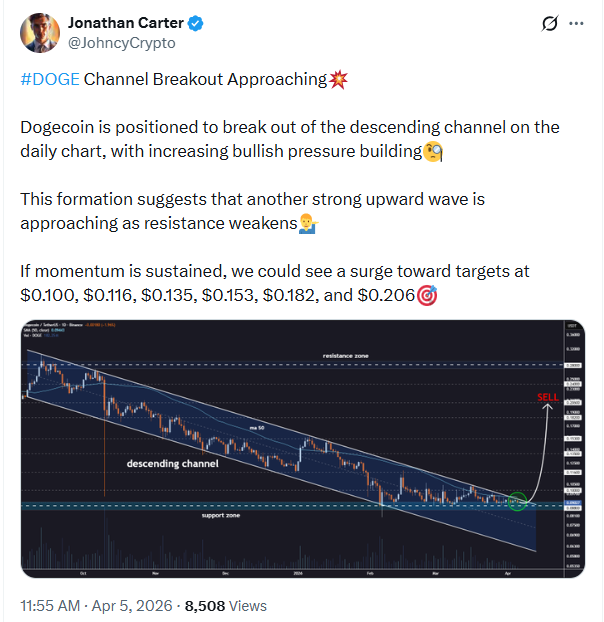The width and height of the screenshot is (604, 622).
Task: Click the person-tipping-hand emoji after "weakens"
Action: 309,224
